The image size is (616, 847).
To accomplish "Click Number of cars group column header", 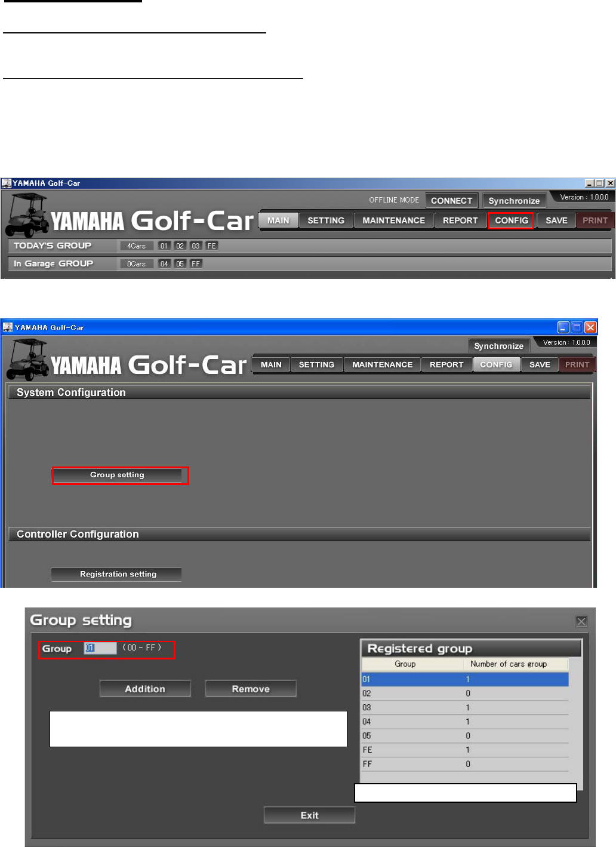I will point(516,664).
